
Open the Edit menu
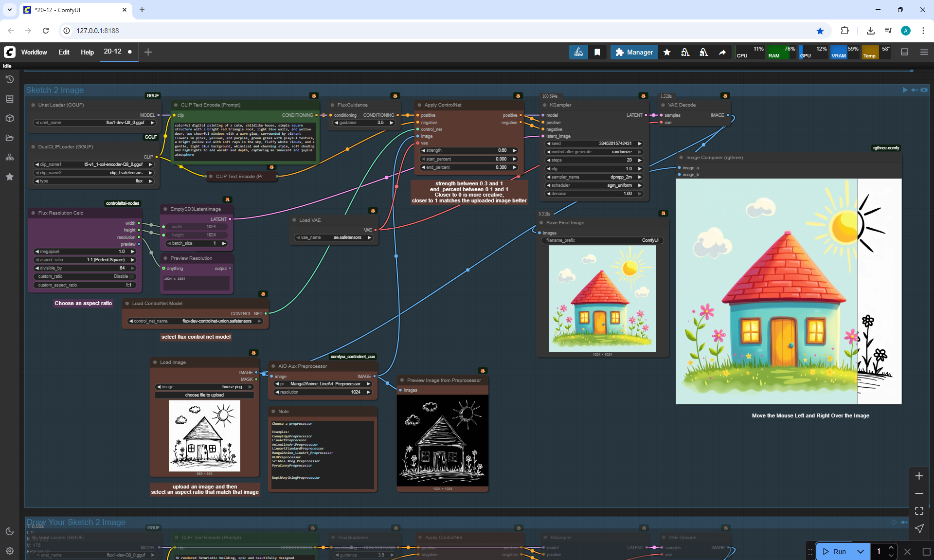pyautogui.click(x=64, y=52)
